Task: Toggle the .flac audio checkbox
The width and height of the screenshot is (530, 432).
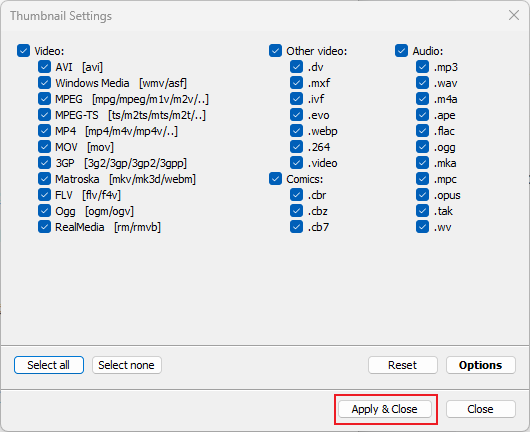Action: [423, 131]
